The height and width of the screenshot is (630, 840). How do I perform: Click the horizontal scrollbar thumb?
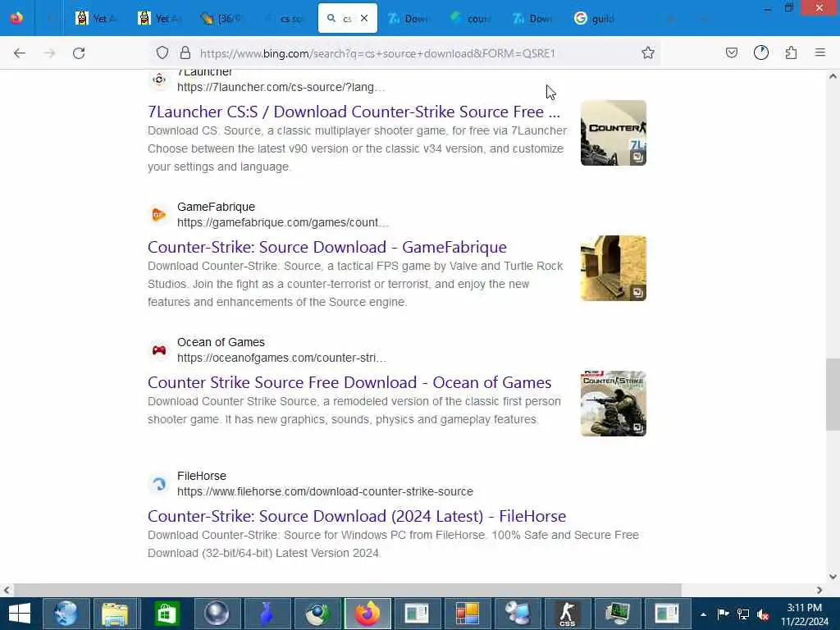pyautogui.click(x=347, y=590)
